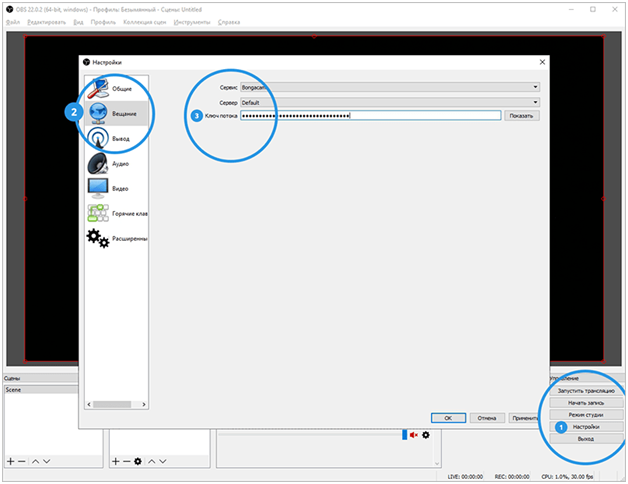Select the Scene item in scenes list

tap(41, 389)
